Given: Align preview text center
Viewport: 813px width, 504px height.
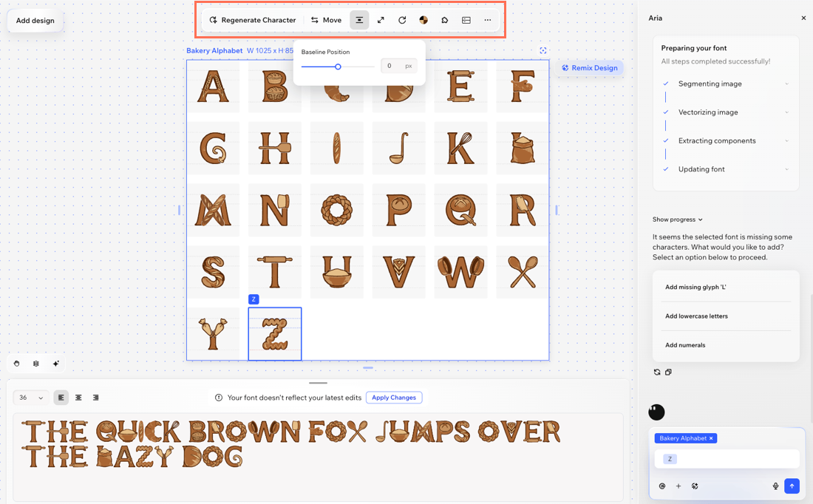Looking at the screenshot, I should pos(78,398).
